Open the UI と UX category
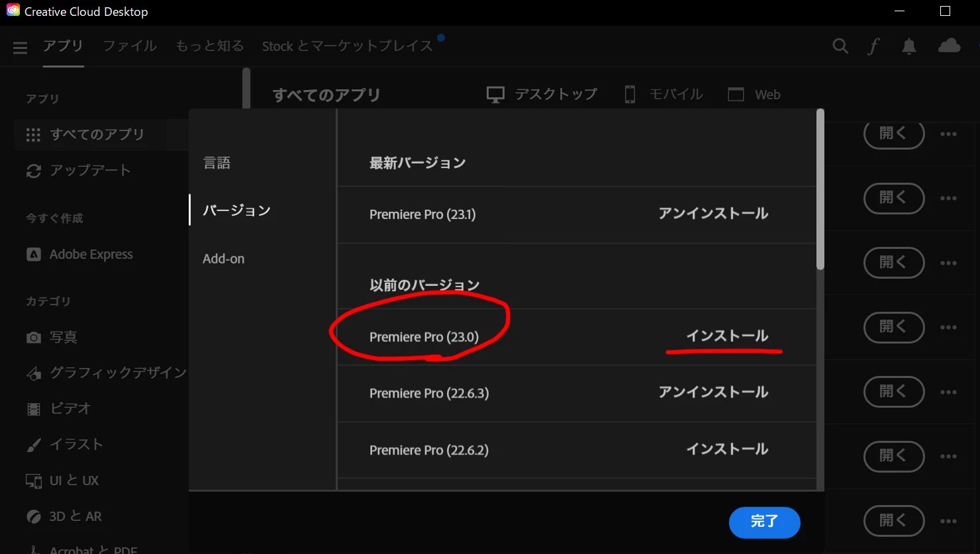The image size is (980, 554). 74,481
